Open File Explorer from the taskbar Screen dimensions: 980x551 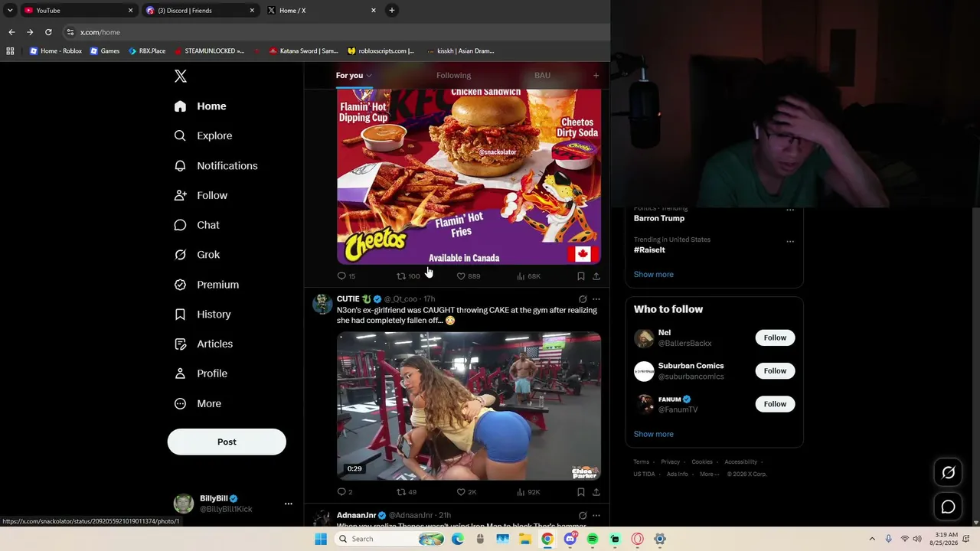coord(525,539)
